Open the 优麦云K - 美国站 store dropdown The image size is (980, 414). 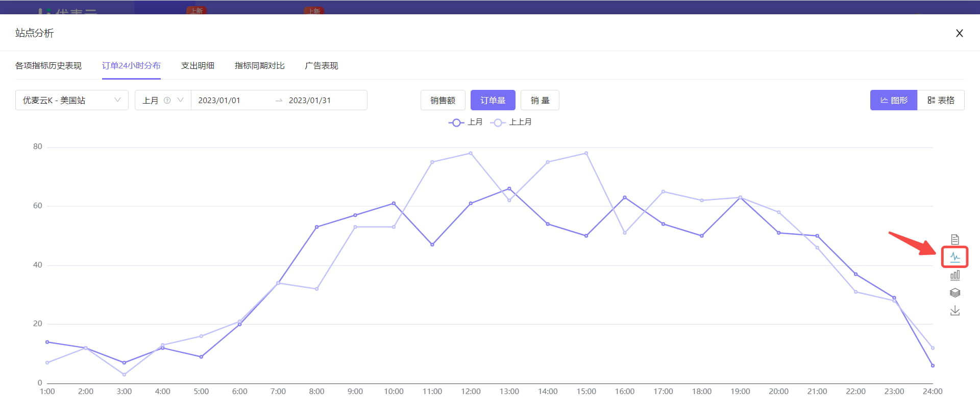click(x=72, y=101)
